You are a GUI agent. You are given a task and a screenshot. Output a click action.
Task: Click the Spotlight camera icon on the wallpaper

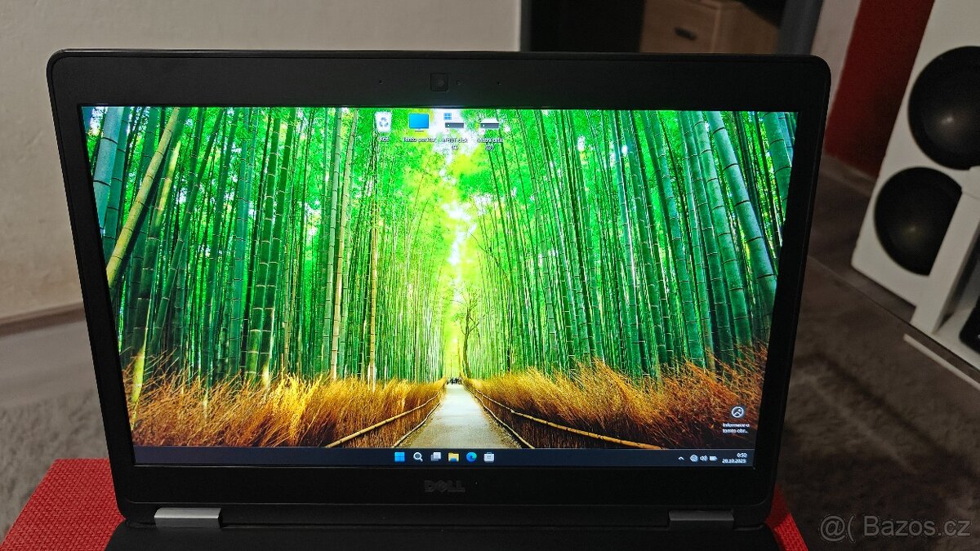click(737, 411)
